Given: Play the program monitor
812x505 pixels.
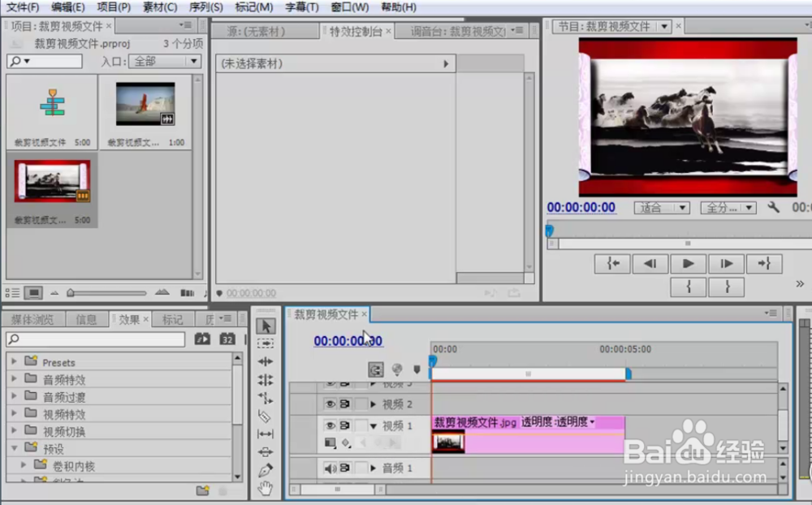Looking at the screenshot, I should point(689,264).
